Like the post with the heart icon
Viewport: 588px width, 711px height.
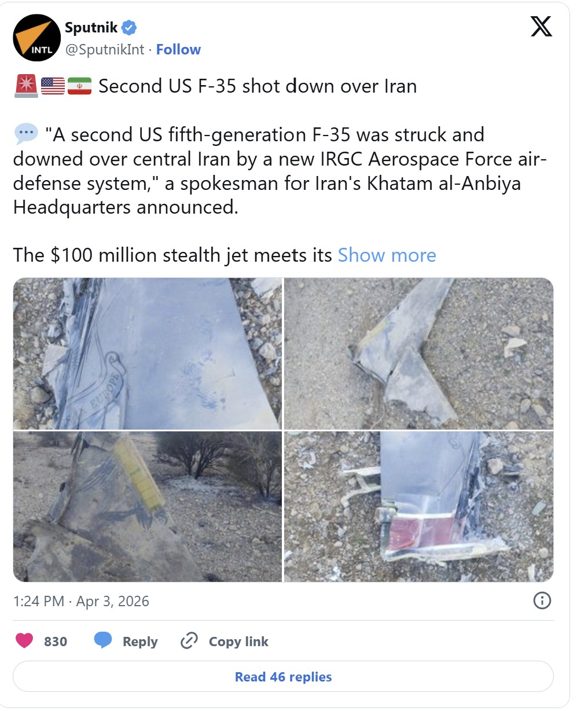pos(24,641)
